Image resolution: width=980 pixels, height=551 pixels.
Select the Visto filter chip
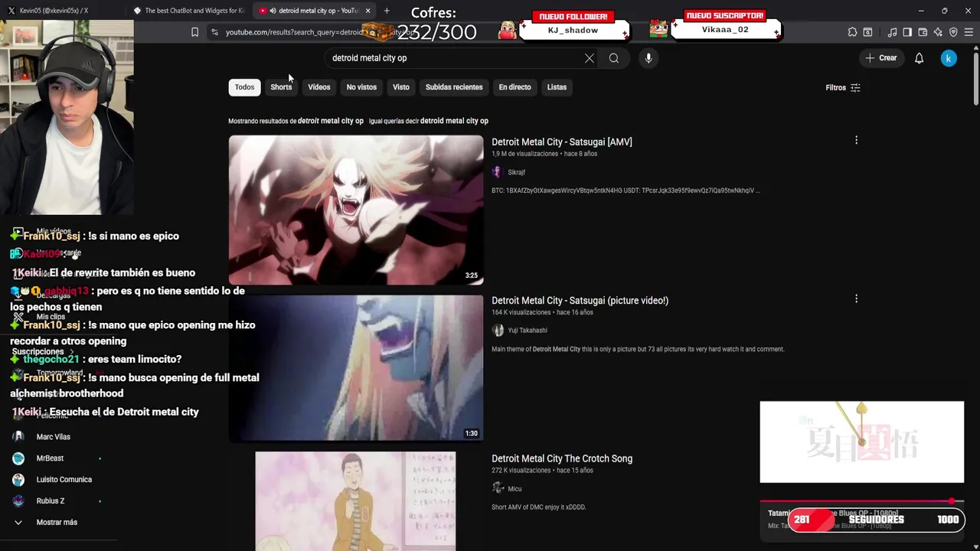401,87
